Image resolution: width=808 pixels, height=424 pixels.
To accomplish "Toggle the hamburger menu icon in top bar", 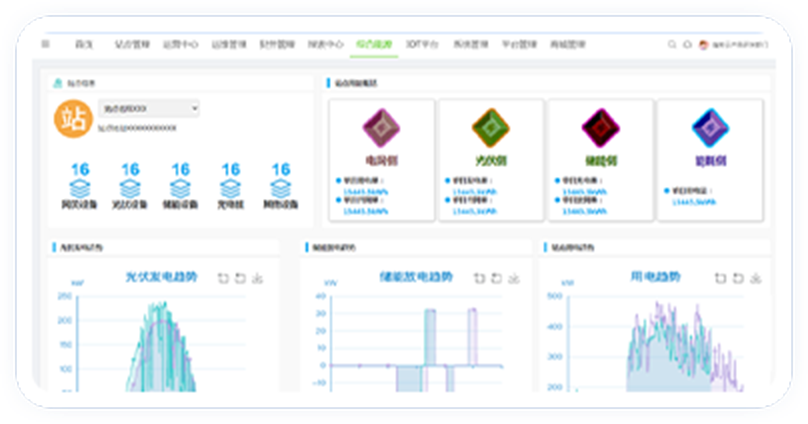I will pyautogui.click(x=45, y=44).
